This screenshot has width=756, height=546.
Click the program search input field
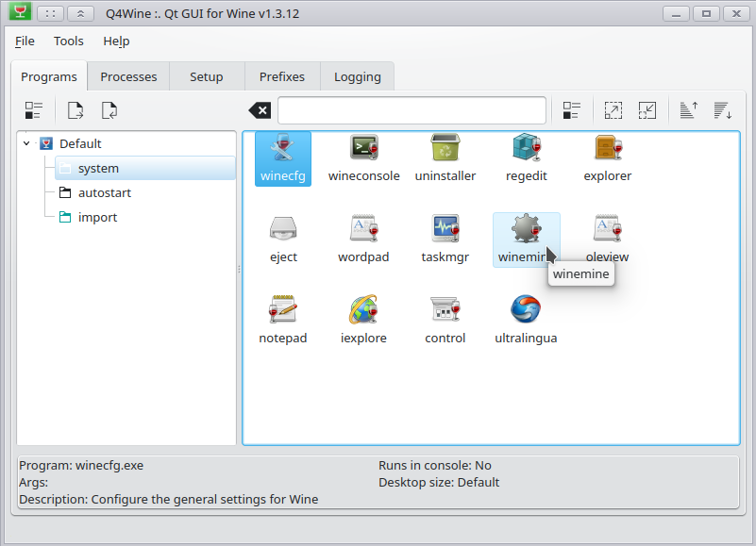click(412, 110)
